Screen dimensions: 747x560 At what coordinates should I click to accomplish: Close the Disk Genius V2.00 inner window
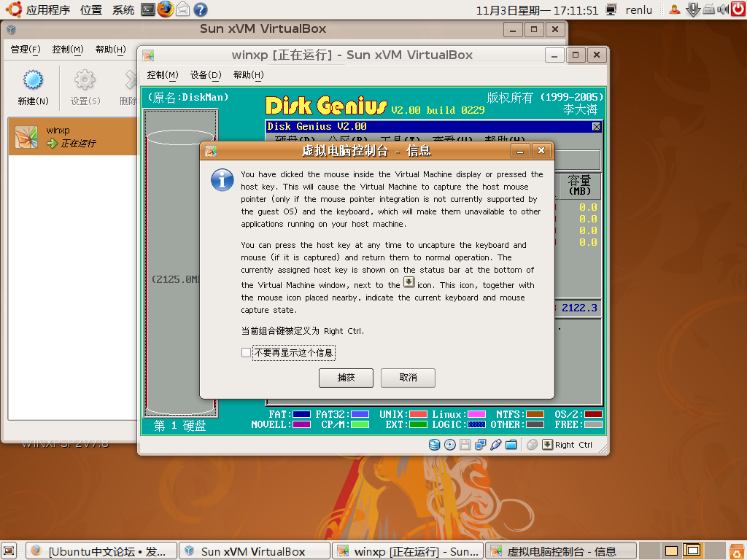pyautogui.click(x=597, y=126)
